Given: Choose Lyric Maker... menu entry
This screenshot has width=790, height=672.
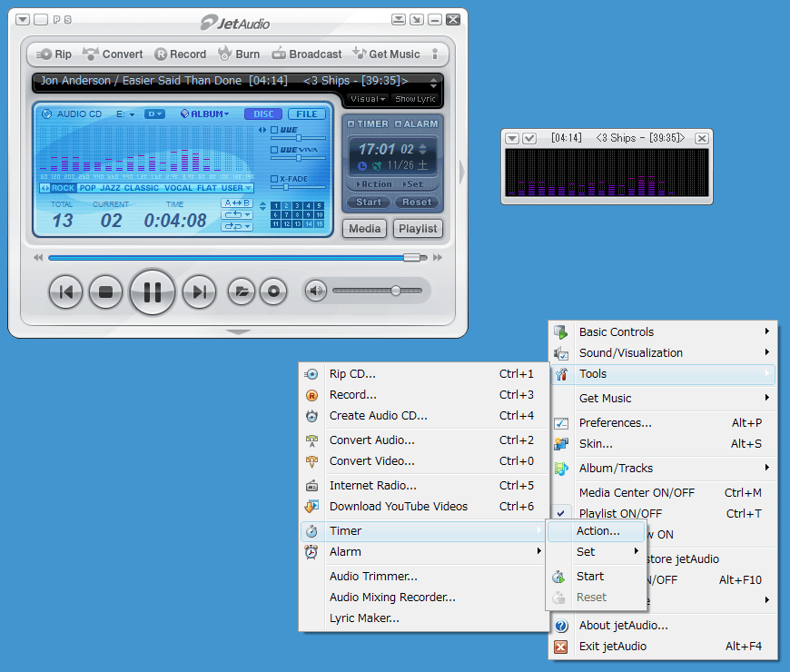Looking at the screenshot, I should [x=424, y=618].
